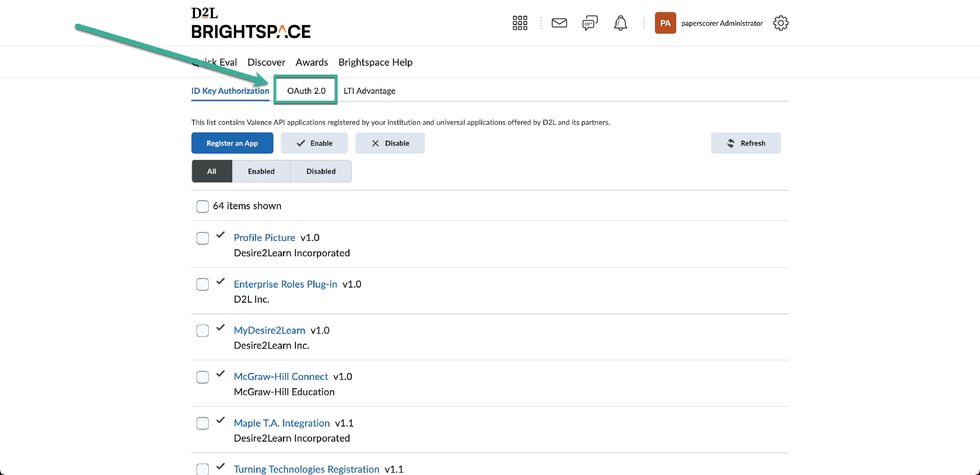The image size is (980, 475).
Task: Open the Enterprise Roles Plug-in link
Action: pos(285,284)
